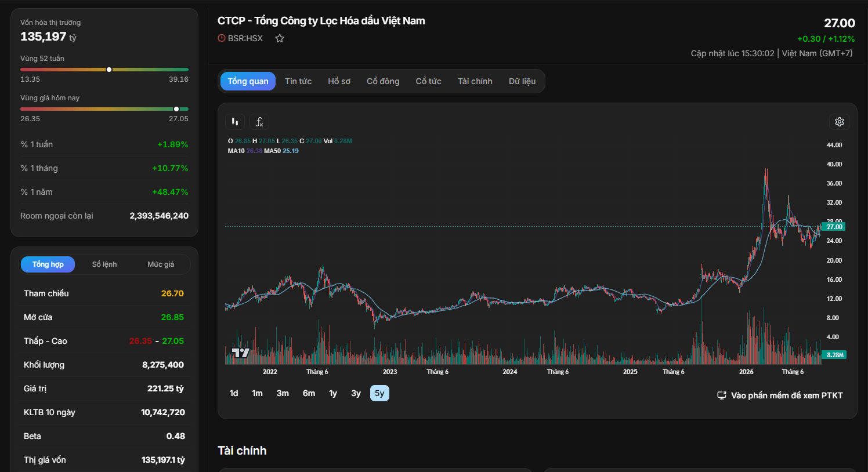Click the Giá trị value 221.25 tỷ

165,389
